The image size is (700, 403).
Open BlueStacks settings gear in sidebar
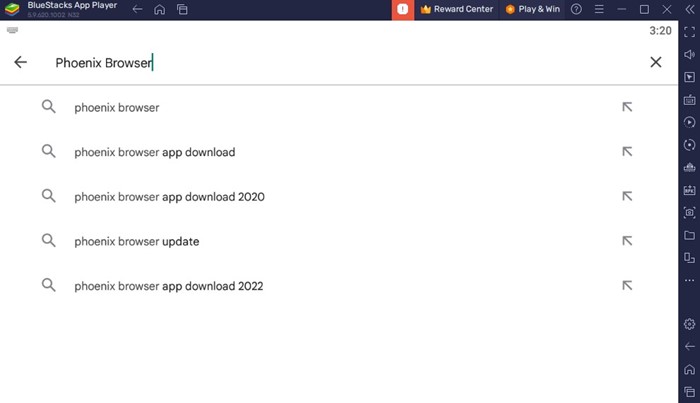pyautogui.click(x=689, y=324)
